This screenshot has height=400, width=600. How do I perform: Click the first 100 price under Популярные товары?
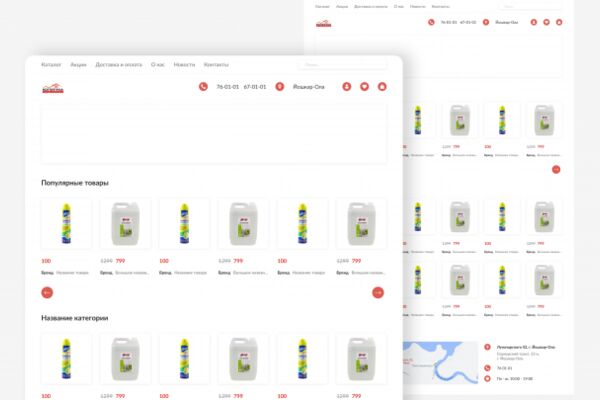pyautogui.click(x=46, y=261)
